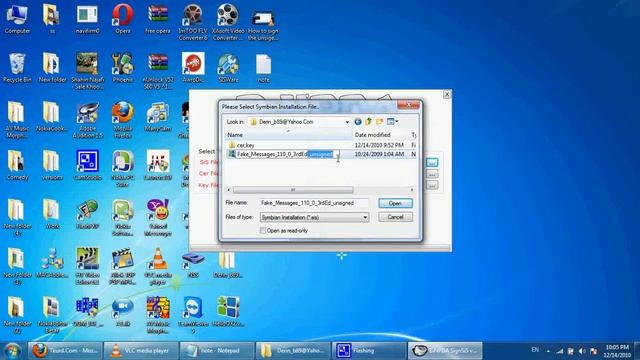The image size is (640, 360).
Task: Click the Key File browse button in SignSIS window
Action: coord(432,185)
